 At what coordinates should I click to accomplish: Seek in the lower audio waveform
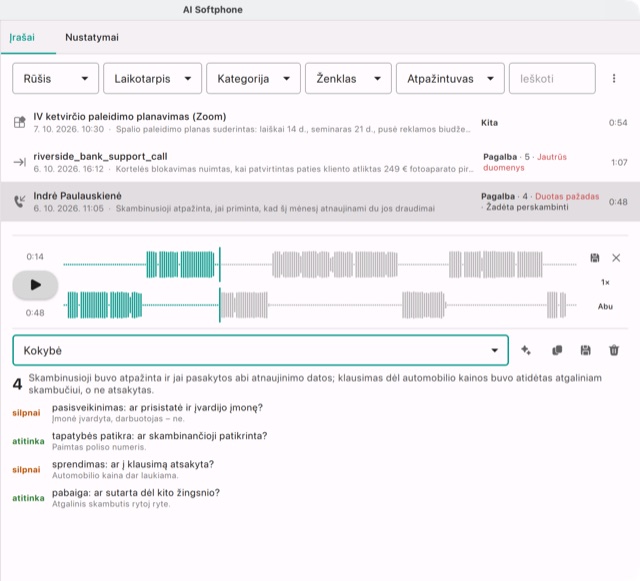[320, 305]
